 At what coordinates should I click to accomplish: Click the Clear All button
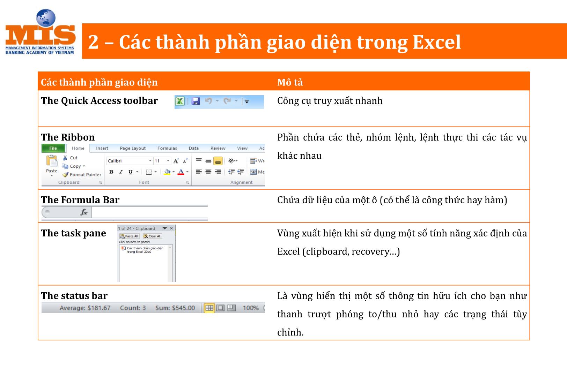click(x=152, y=236)
